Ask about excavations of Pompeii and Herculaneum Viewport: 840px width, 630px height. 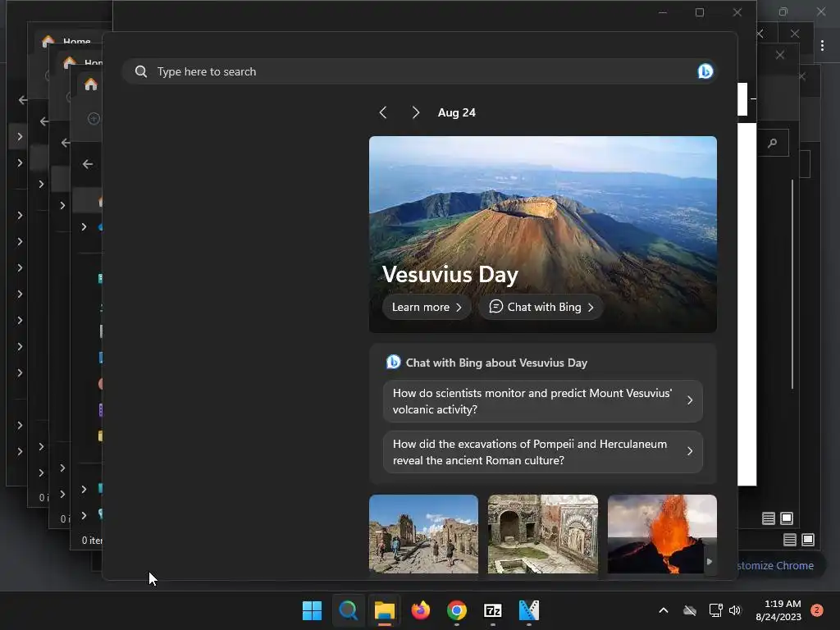543,452
